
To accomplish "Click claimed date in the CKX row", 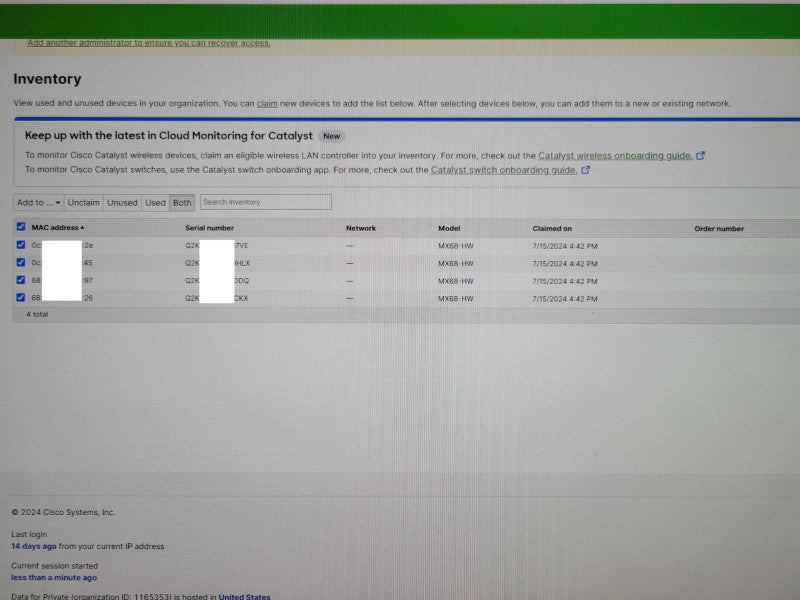I will [x=565, y=299].
